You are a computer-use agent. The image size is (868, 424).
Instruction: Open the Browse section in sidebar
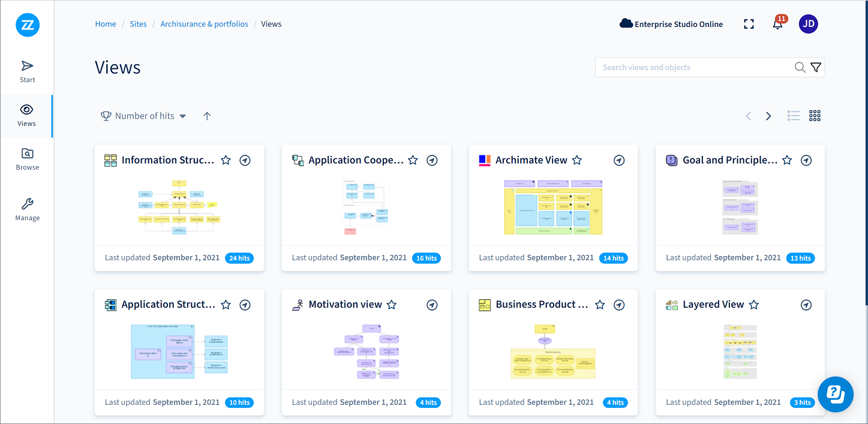click(27, 160)
